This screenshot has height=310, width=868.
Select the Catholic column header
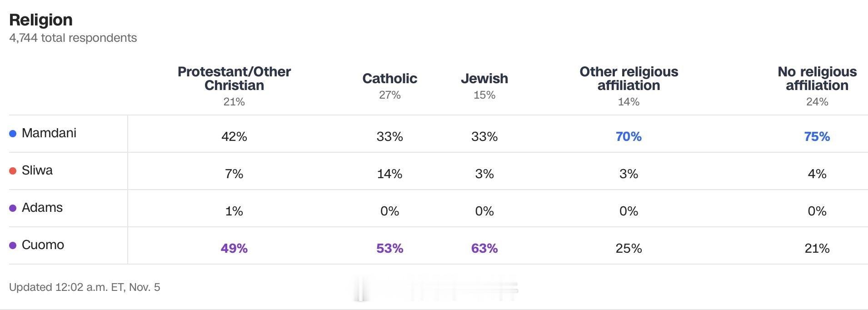pyautogui.click(x=389, y=79)
